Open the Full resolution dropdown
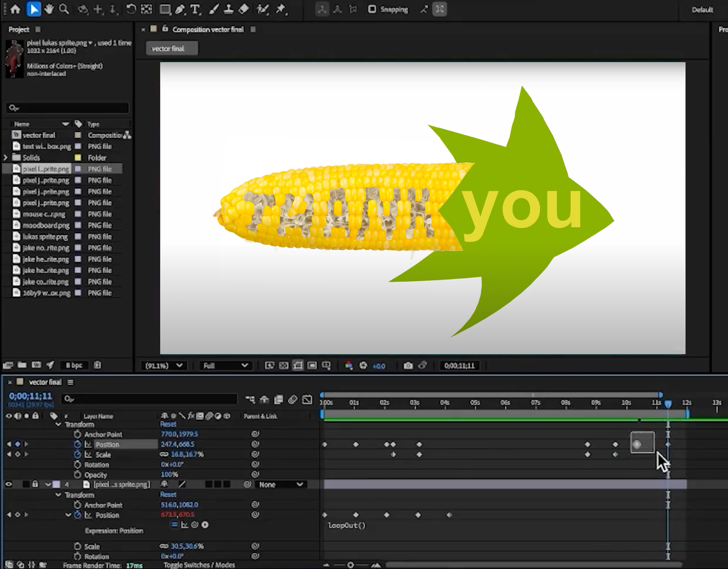This screenshot has height=569, width=728. click(225, 366)
